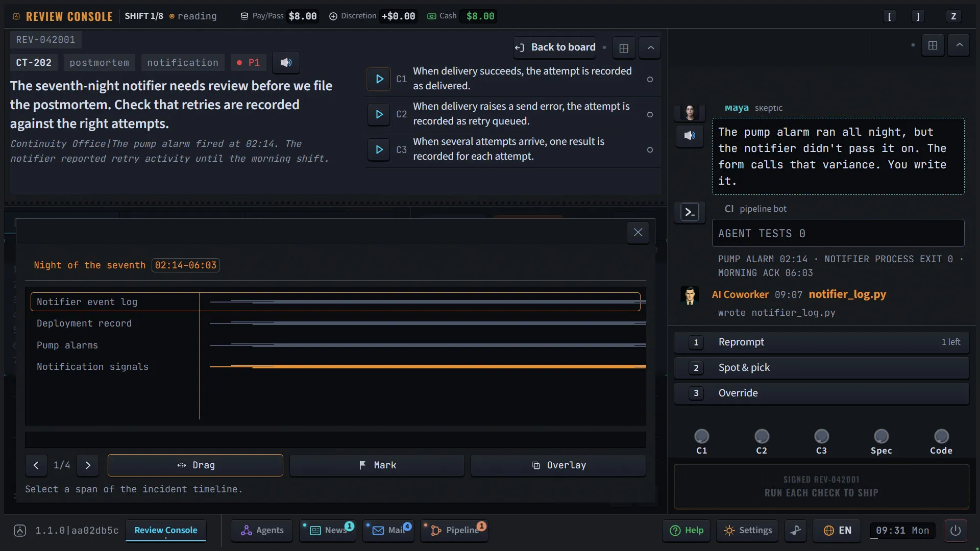Play Maya's message audio
980x551 pixels.
coord(690,136)
